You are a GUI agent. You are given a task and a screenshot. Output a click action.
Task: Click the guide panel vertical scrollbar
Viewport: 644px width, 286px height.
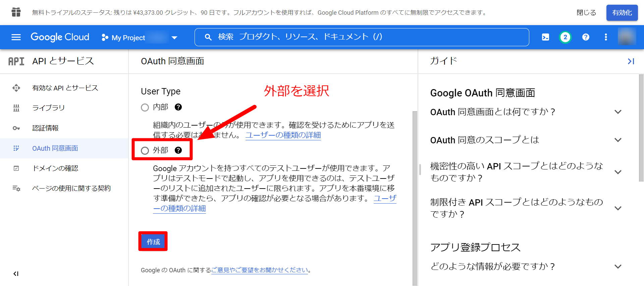click(x=641, y=128)
